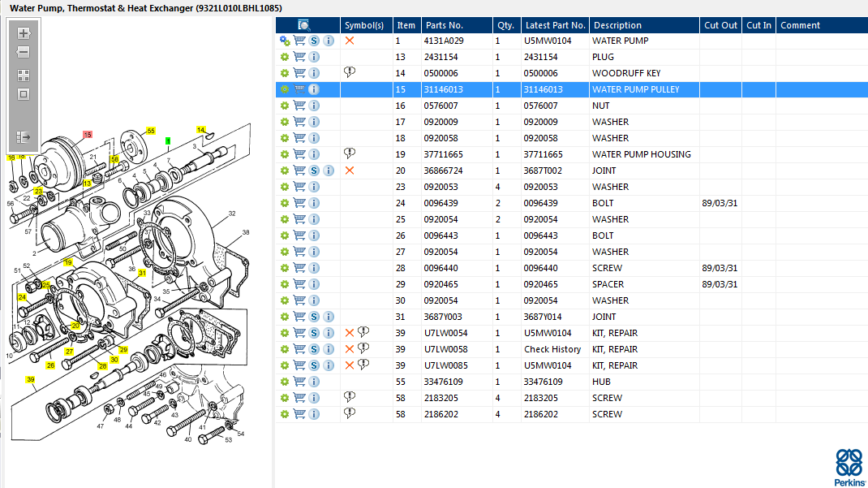Select red callout 15 on the diagram
Image resolution: width=868 pixels, height=488 pixels.
[88, 135]
